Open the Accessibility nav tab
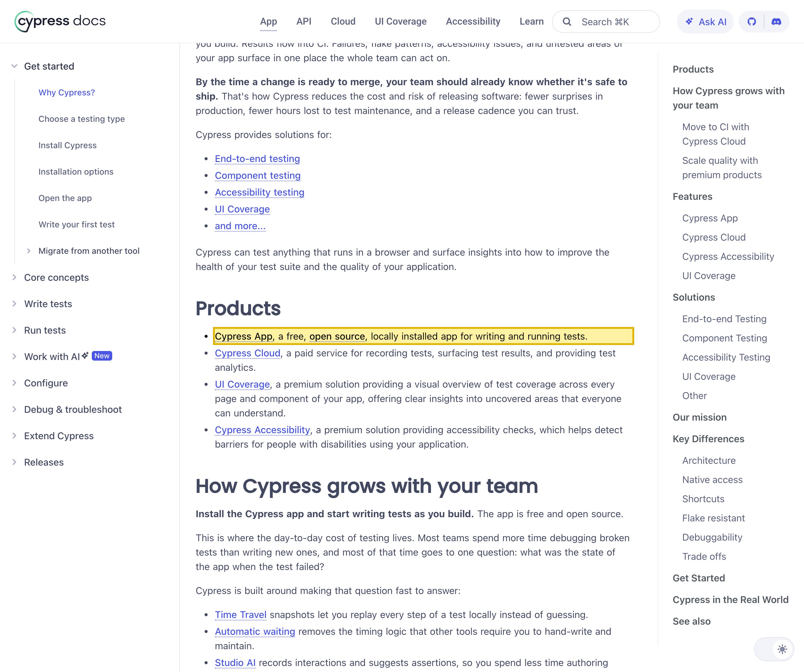 coord(473,21)
